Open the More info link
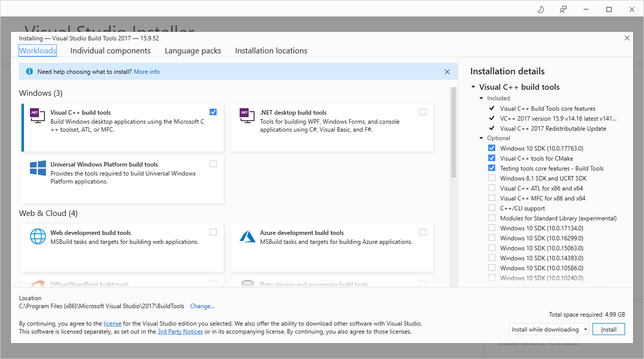Image resolution: width=644 pixels, height=359 pixels. tap(147, 72)
